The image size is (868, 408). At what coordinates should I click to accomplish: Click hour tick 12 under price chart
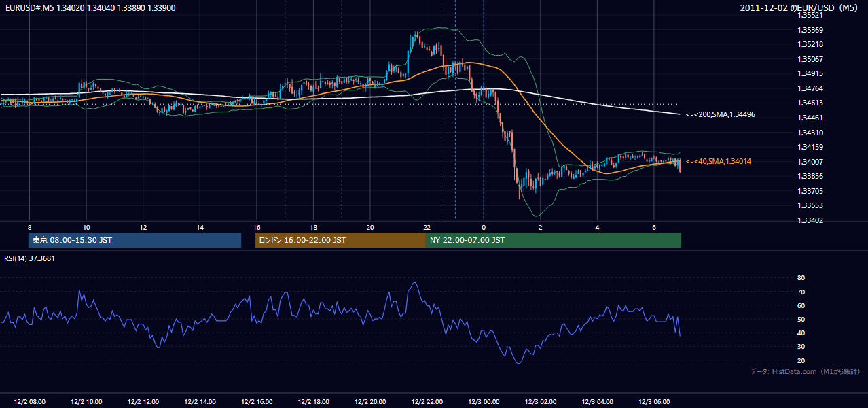click(143, 227)
